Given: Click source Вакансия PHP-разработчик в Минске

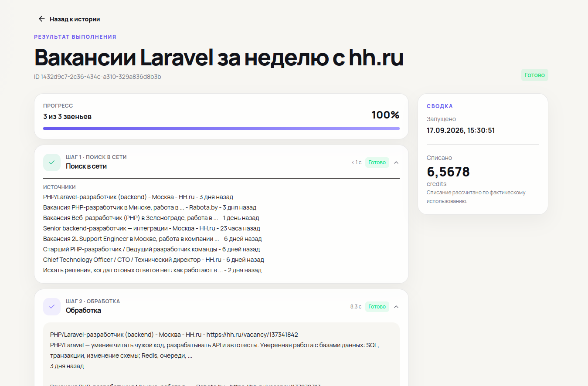Looking at the screenshot, I should coord(150,207).
